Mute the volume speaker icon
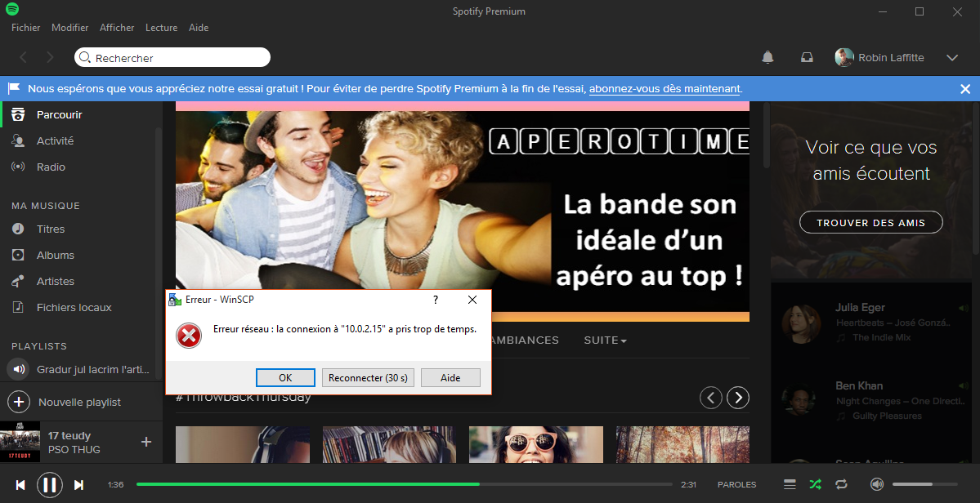The height and width of the screenshot is (503, 980). pos(877,484)
